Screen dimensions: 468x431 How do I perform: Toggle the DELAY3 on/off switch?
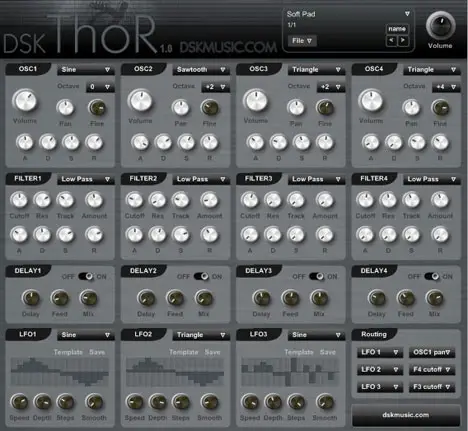pyautogui.click(x=316, y=276)
